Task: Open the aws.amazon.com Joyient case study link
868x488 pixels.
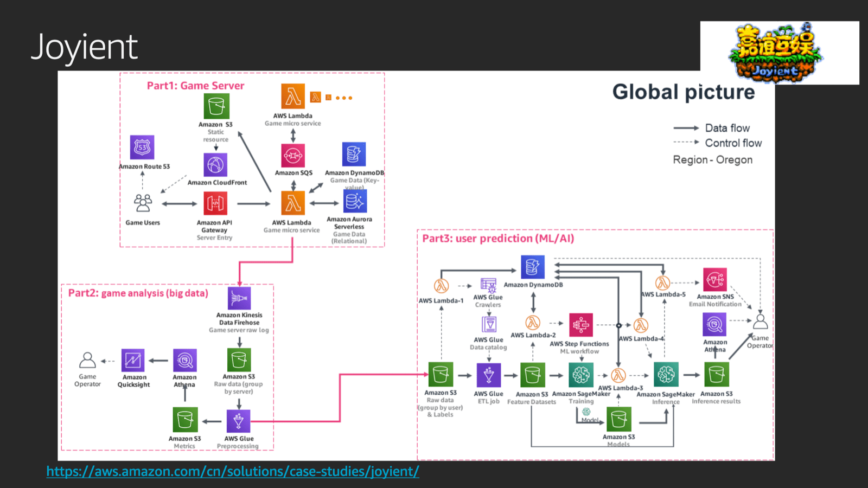Action: pyautogui.click(x=233, y=471)
